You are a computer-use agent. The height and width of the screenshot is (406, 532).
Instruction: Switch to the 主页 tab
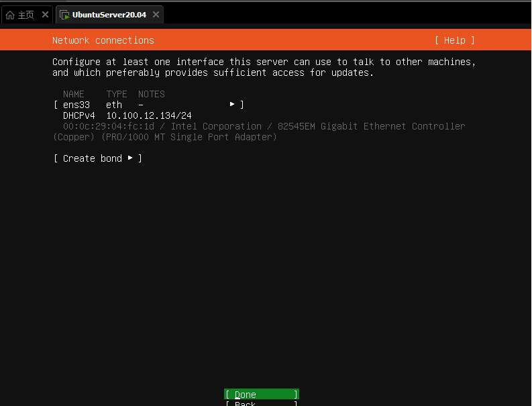coord(25,15)
